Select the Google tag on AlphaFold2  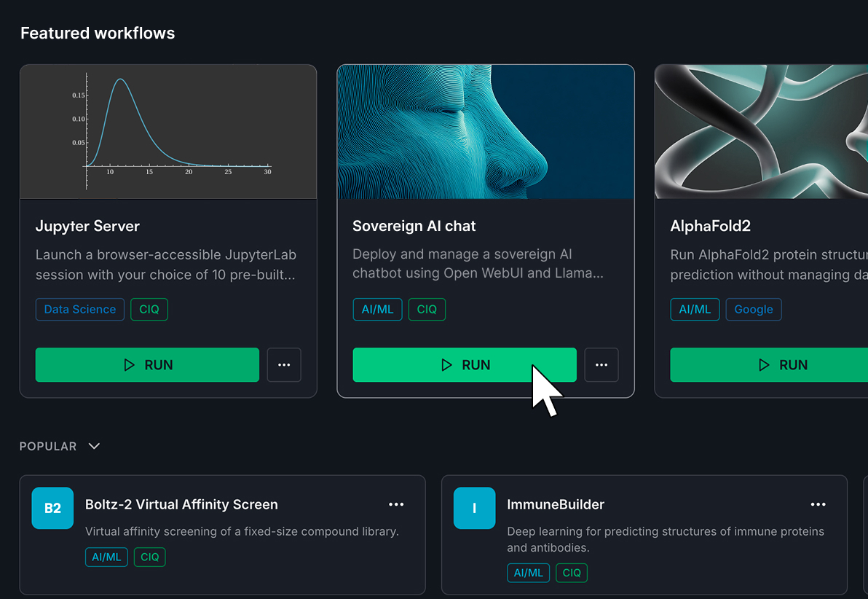pos(753,309)
